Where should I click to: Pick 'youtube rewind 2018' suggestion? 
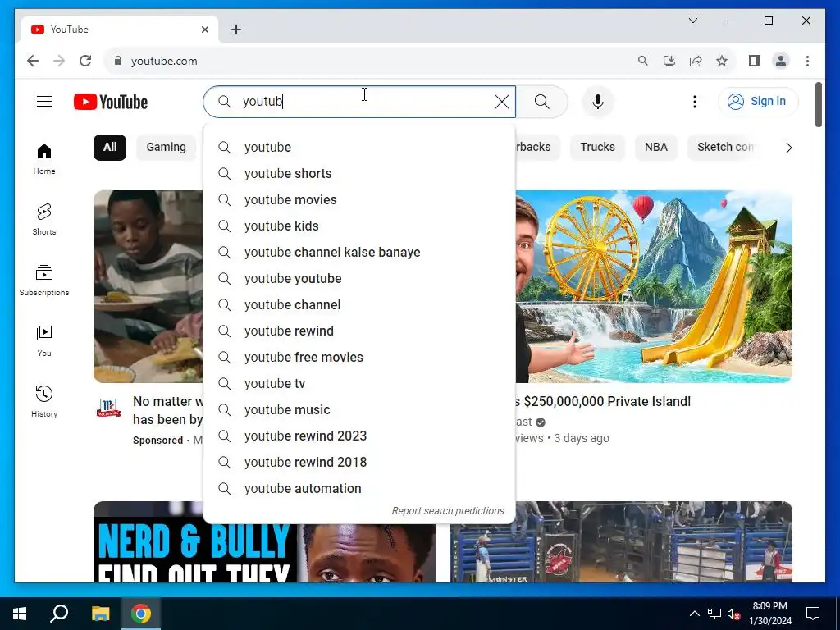pos(359,463)
